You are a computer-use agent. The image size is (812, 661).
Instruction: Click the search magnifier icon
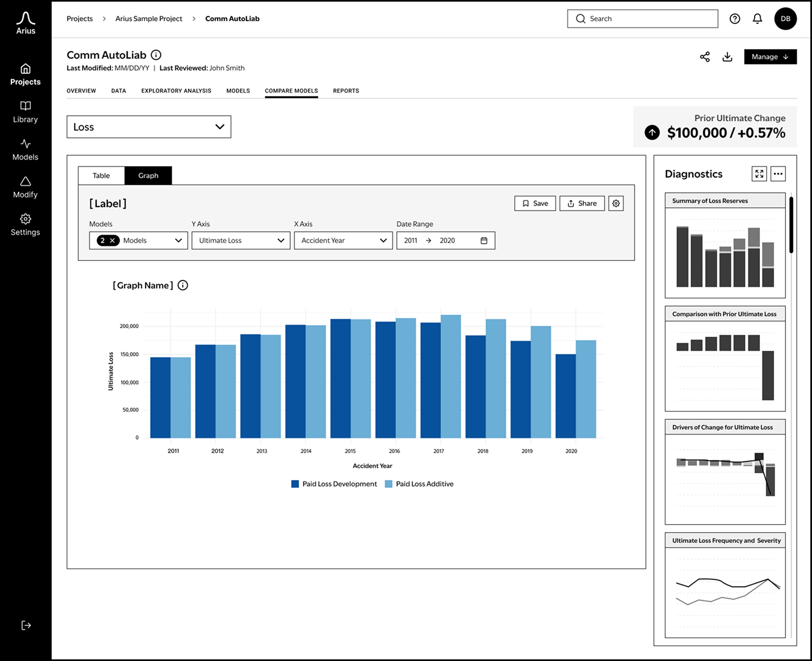click(581, 19)
